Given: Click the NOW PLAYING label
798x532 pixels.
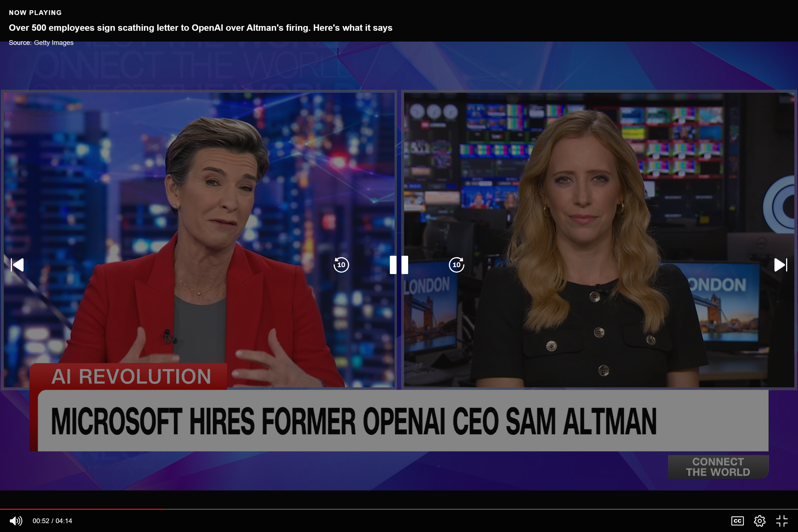Looking at the screenshot, I should (x=35, y=12).
